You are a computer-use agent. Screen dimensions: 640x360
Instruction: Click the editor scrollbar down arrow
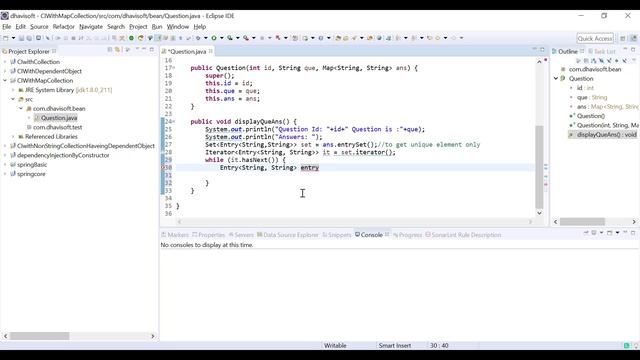coord(539,213)
